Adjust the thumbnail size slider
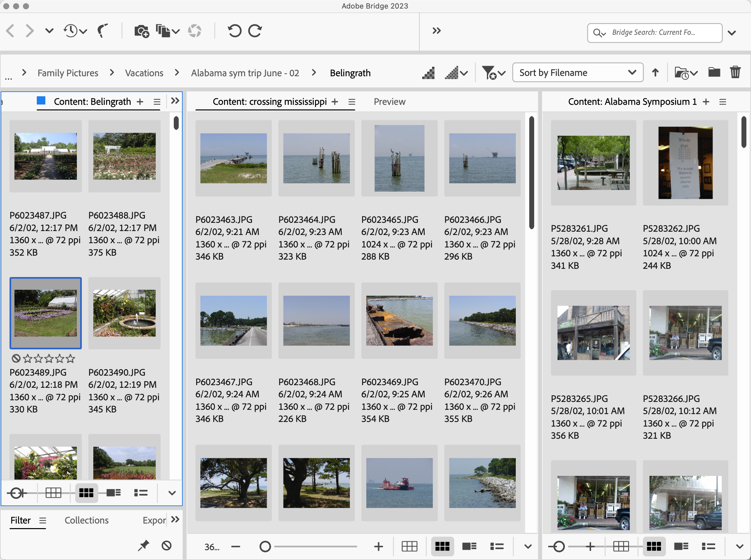 pos(266,546)
